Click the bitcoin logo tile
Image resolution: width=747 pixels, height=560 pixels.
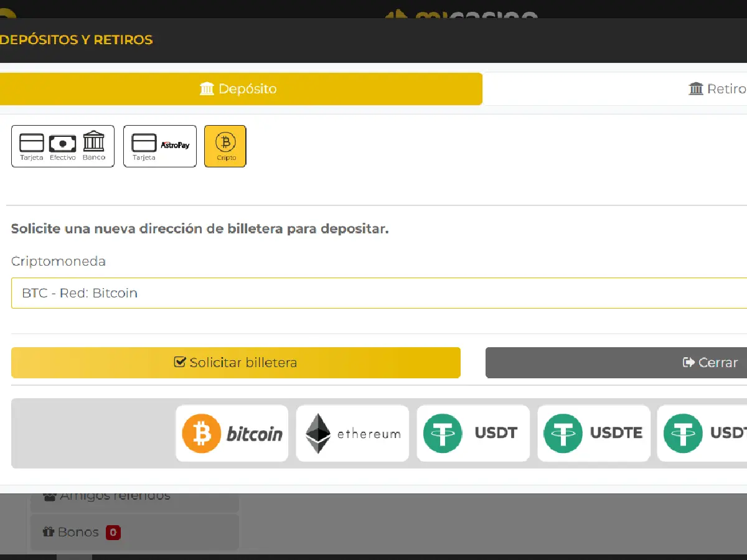pyautogui.click(x=232, y=434)
